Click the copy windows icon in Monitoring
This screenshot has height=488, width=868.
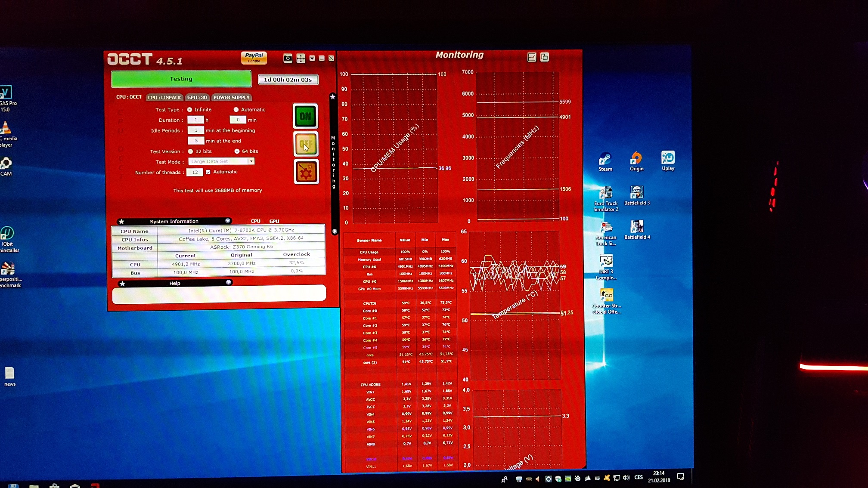click(x=545, y=57)
